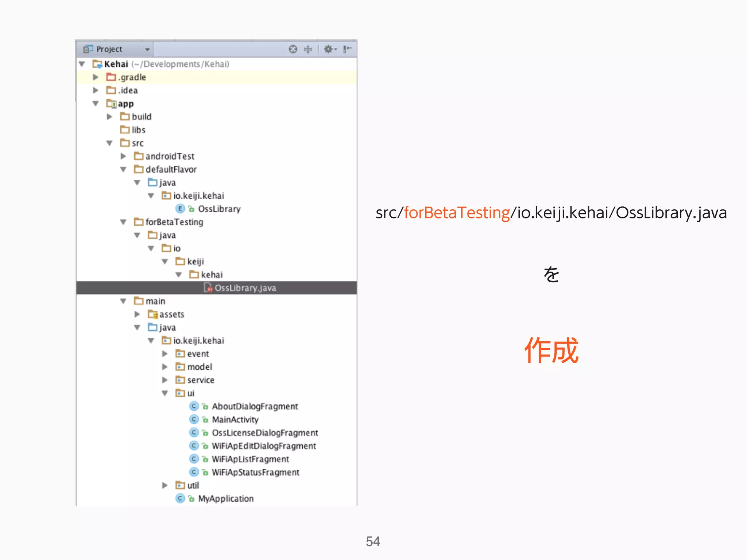Collapse the Kehai project root node

pos(82,64)
